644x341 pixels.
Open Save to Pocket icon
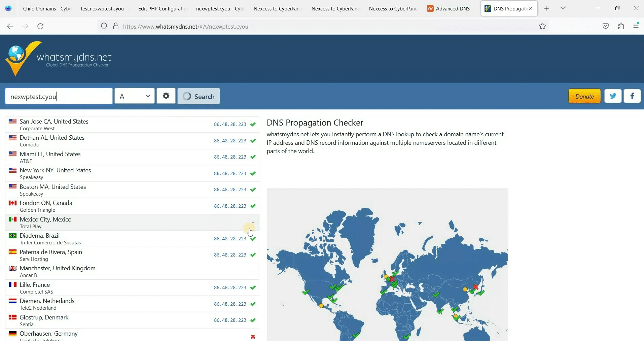[x=606, y=26]
